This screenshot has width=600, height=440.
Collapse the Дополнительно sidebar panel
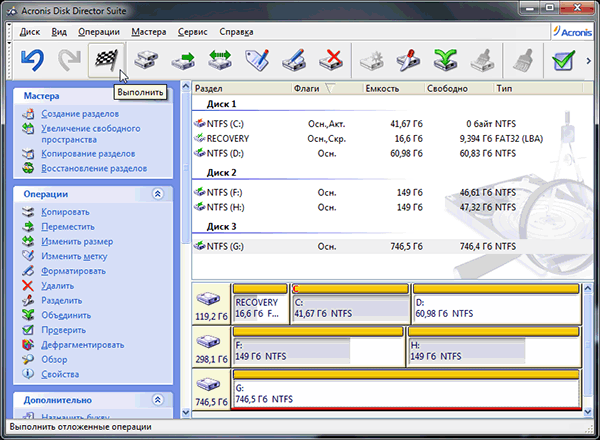pos(158,400)
